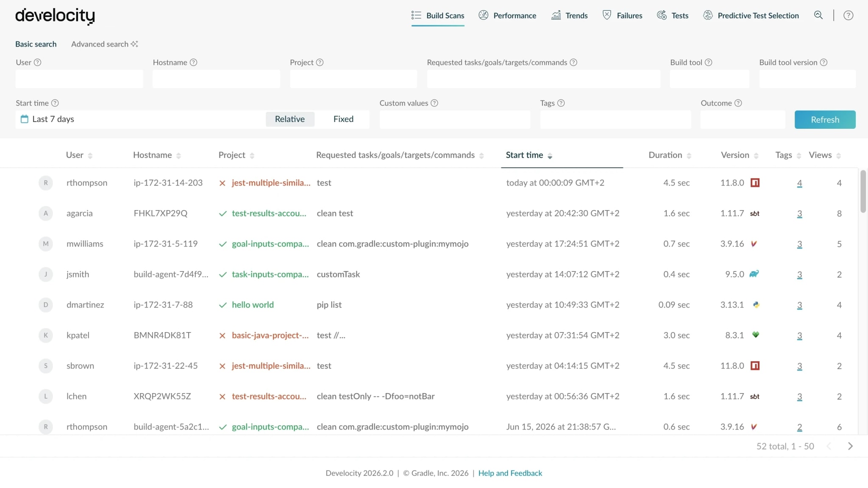Focus the User filter input field
Viewport: 868px width, 488px height.
tap(79, 79)
